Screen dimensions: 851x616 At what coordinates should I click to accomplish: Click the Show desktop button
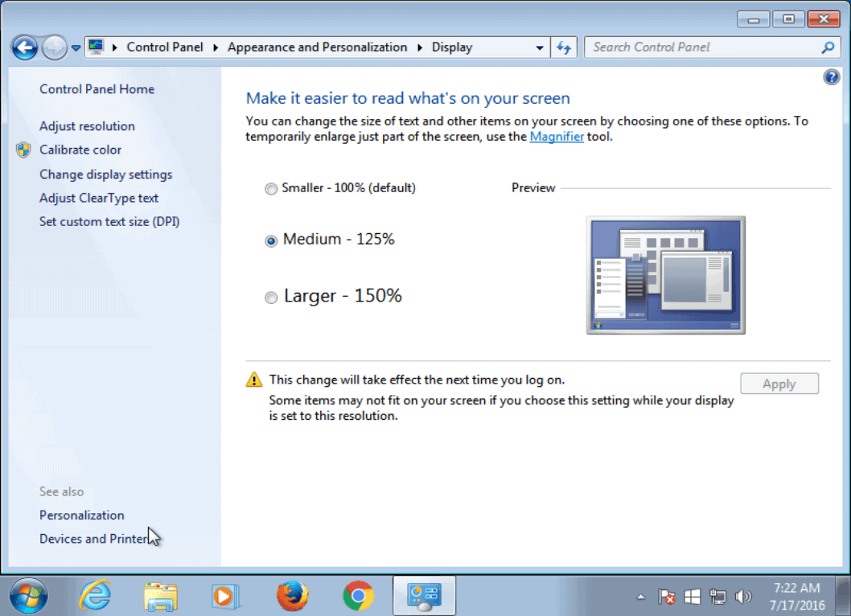coord(843,596)
